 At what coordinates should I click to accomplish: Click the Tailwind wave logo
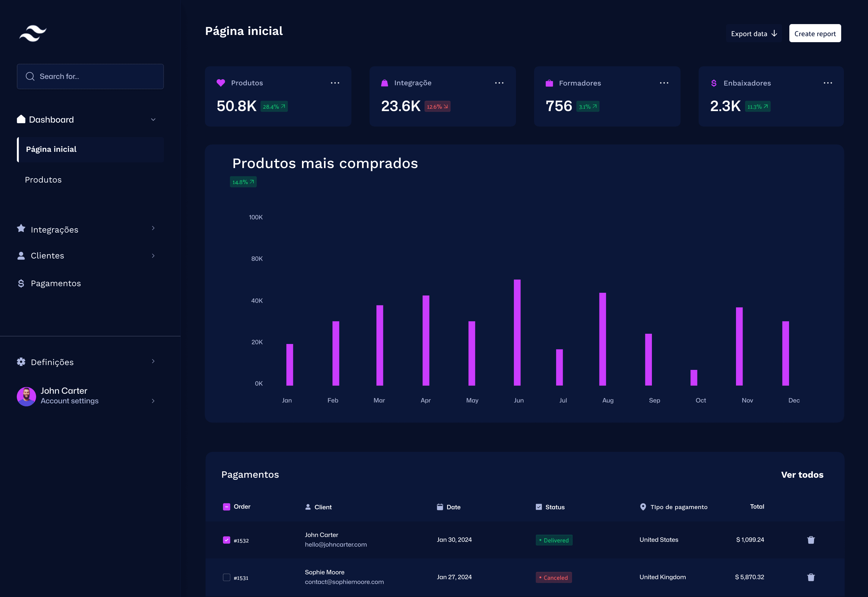33,33
